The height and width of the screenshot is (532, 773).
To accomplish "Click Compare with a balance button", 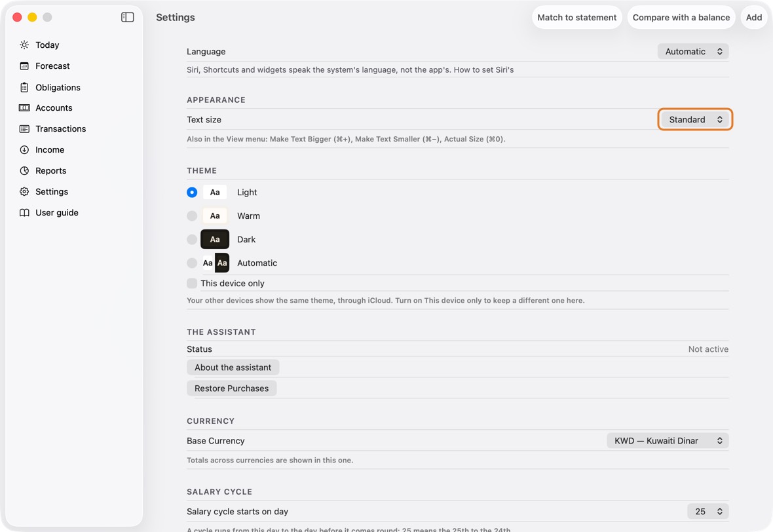I will click(x=681, y=17).
